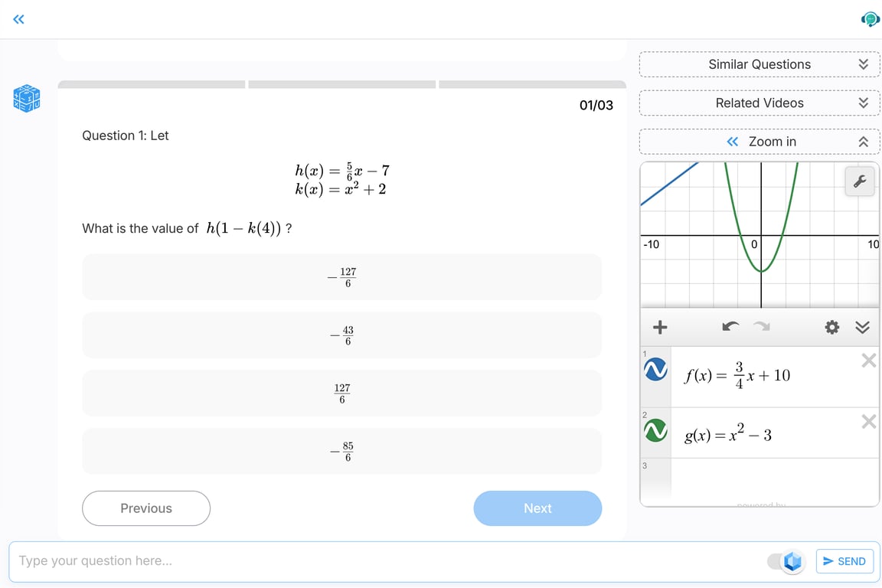The width and height of the screenshot is (882, 588).
Task: Choose the answer 127/6
Action: 341,394
